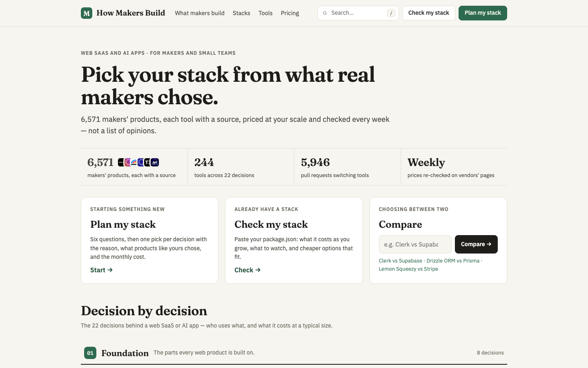Click the magnifier icon in the search box
Viewport: 588px width, 368px height.
tap(325, 13)
